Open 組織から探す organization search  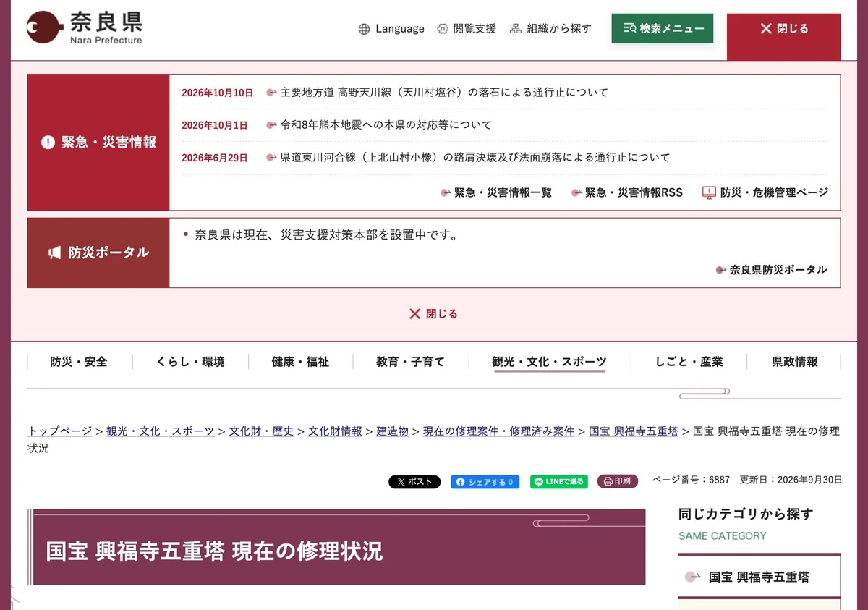coord(550,29)
